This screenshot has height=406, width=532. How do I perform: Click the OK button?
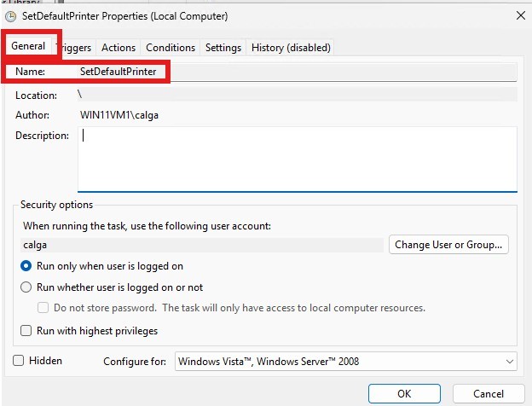click(404, 393)
